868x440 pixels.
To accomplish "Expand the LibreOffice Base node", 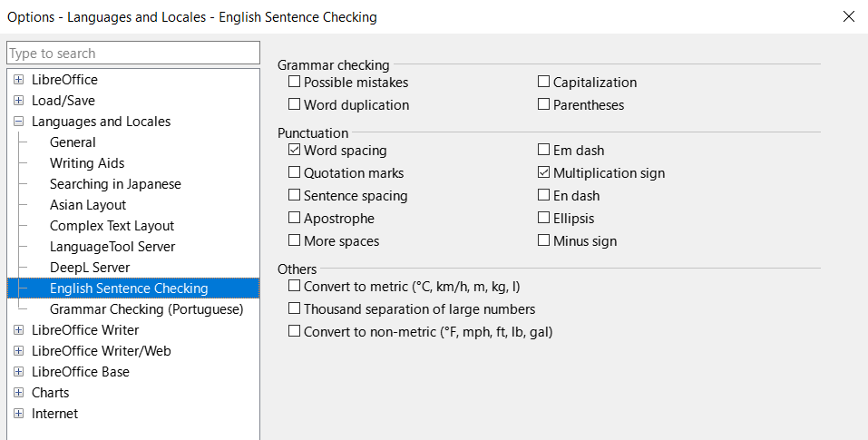I will (x=19, y=371).
